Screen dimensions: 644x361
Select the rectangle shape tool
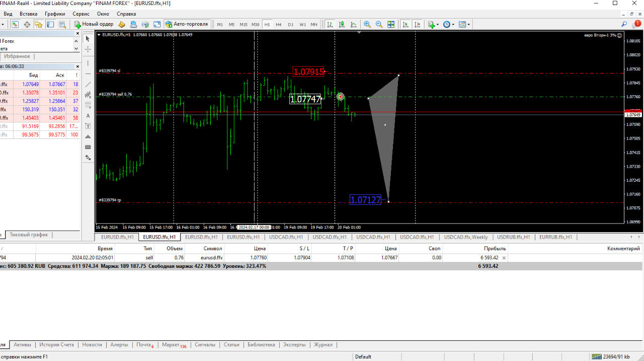88,147
